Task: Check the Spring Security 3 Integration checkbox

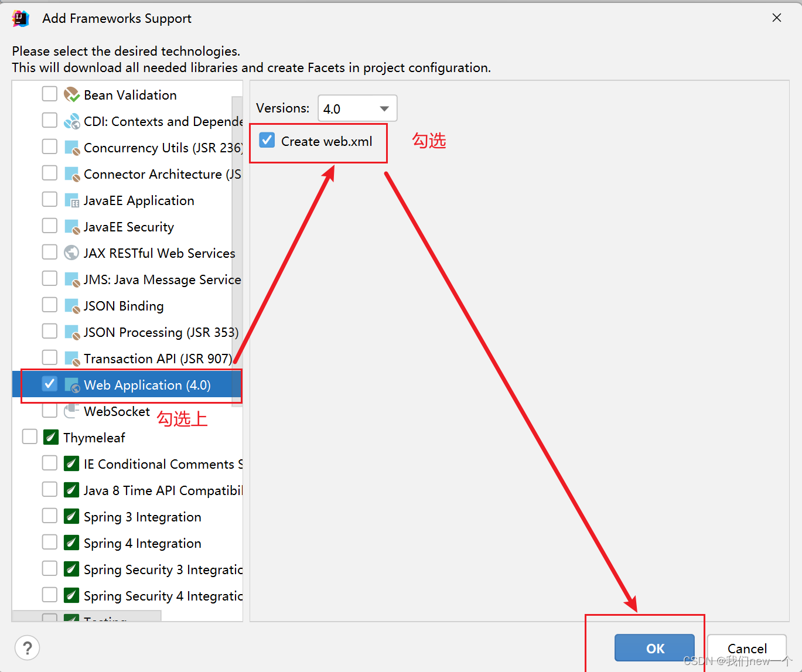Action: [x=50, y=568]
